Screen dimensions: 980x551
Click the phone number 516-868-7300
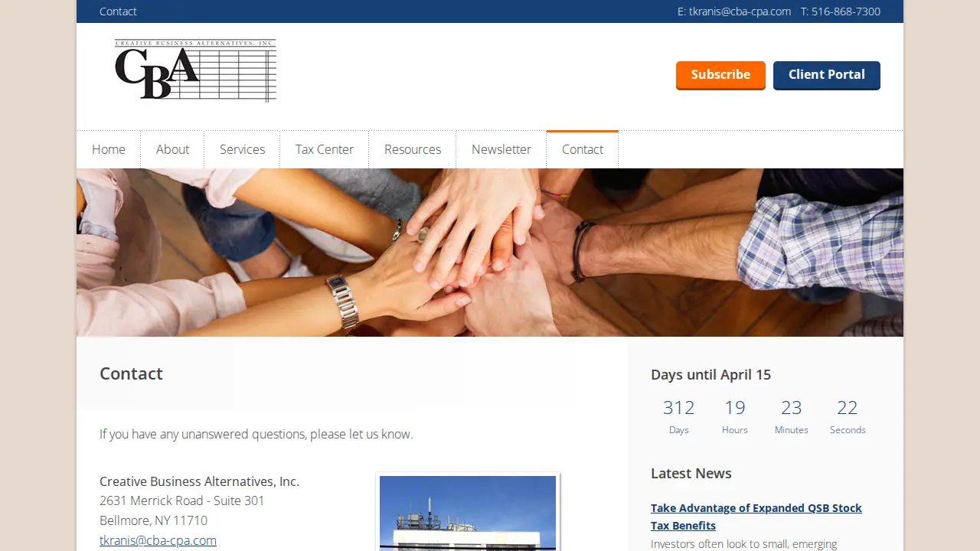pyautogui.click(x=846, y=11)
